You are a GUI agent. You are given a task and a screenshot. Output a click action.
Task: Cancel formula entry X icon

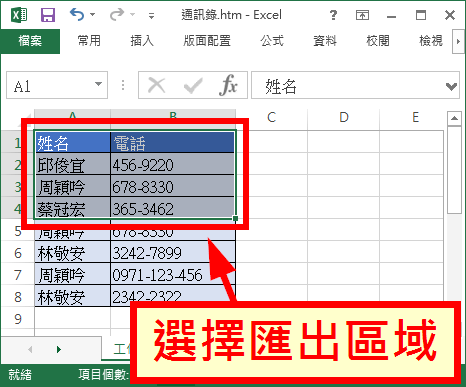click(157, 85)
